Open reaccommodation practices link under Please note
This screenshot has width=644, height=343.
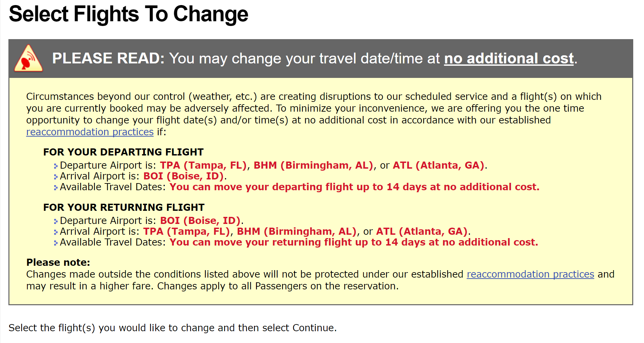(x=530, y=274)
